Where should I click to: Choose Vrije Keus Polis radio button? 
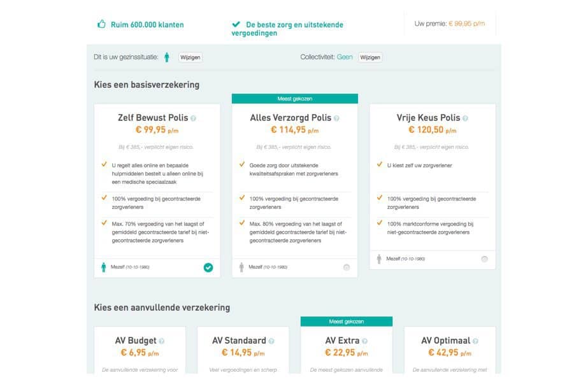pyautogui.click(x=484, y=259)
